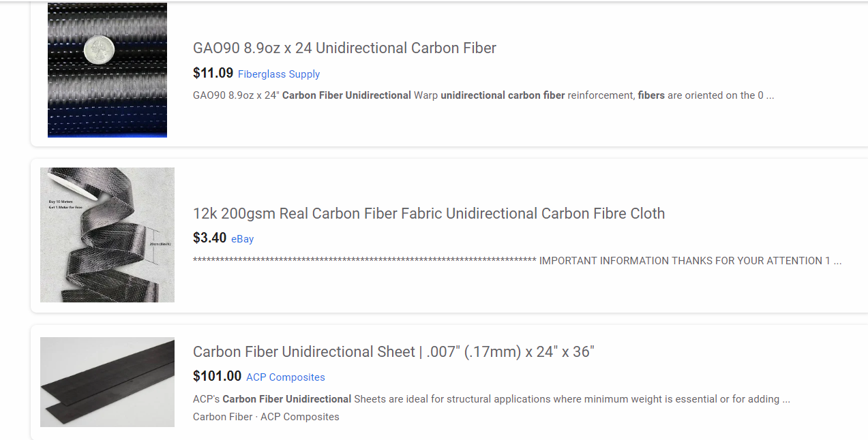View the unidirectional sheet product thumbnail

click(107, 382)
